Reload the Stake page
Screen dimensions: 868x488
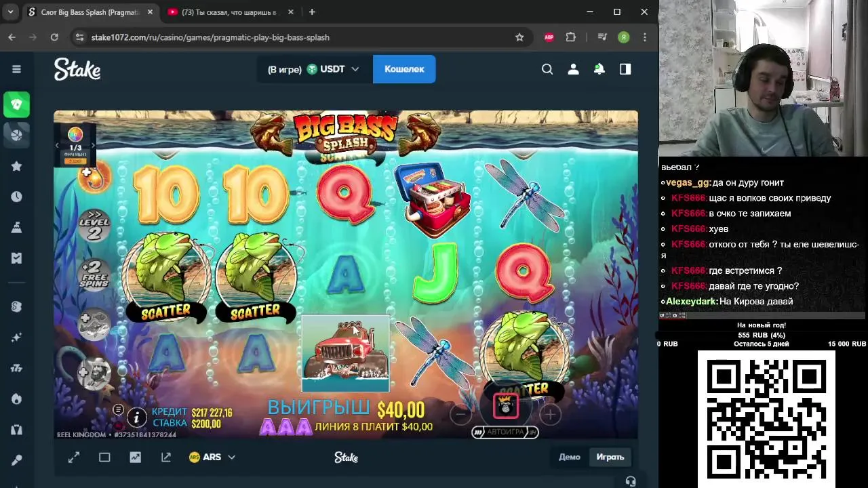(54, 37)
